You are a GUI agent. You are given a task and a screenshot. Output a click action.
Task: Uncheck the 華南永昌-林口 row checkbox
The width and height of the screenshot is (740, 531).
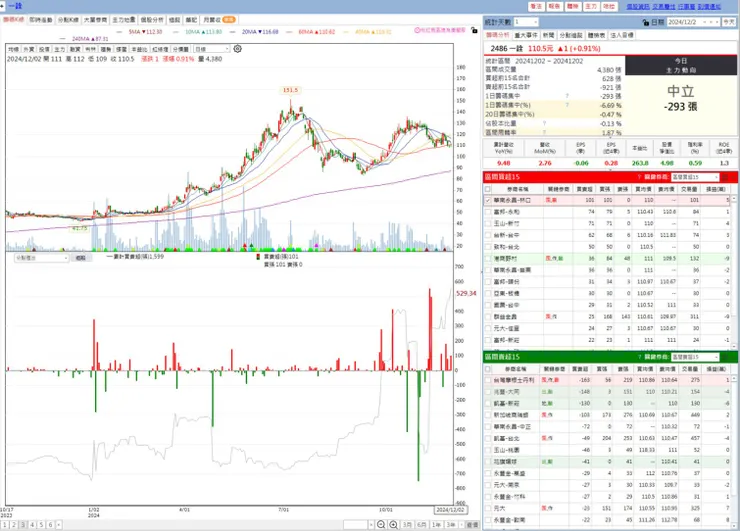tap(488, 200)
